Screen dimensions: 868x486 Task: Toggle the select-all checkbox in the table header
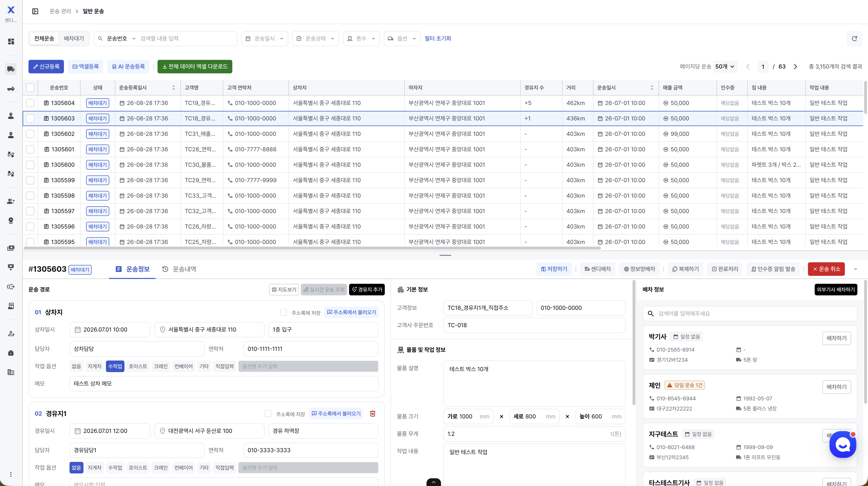(30, 88)
